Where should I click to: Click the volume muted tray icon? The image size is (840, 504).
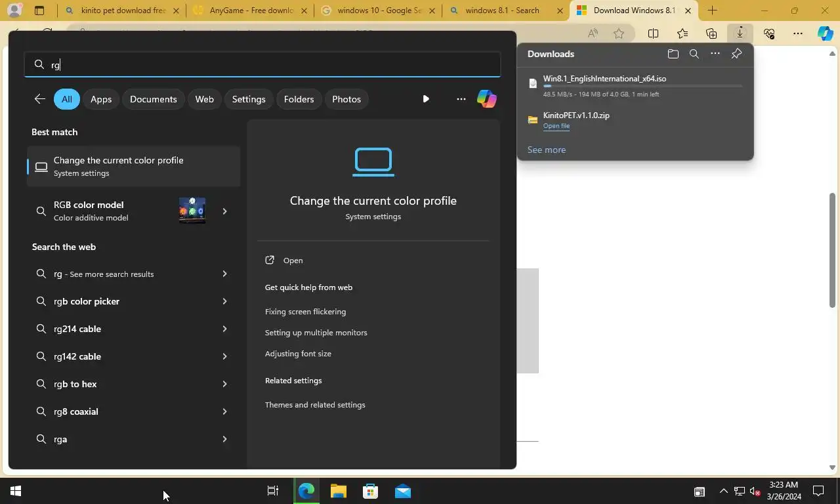pos(755,492)
